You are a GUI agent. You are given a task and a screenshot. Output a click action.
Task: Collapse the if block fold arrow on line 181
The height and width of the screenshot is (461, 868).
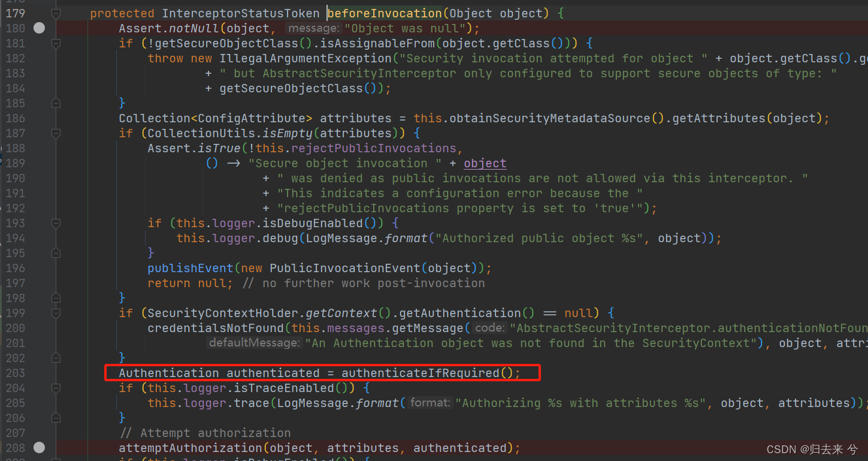pos(56,43)
